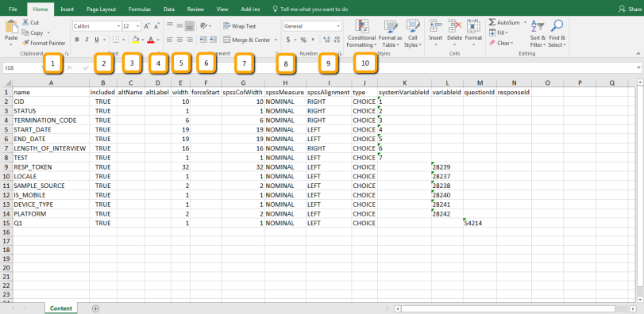This screenshot has width=644, height=314.
Task: Expand the AutoSum dropdown arrow
Action: tap(525, 22)
